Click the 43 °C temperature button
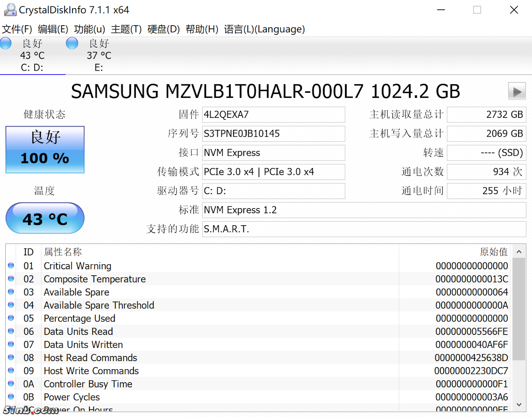 click(45, 218)
